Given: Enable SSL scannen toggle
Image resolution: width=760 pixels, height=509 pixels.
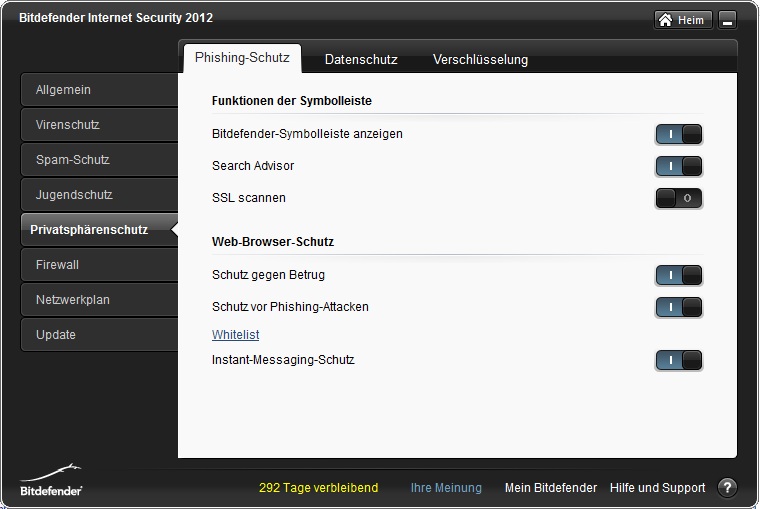Looking at the screenshot, I should click(x=679, y=198).
